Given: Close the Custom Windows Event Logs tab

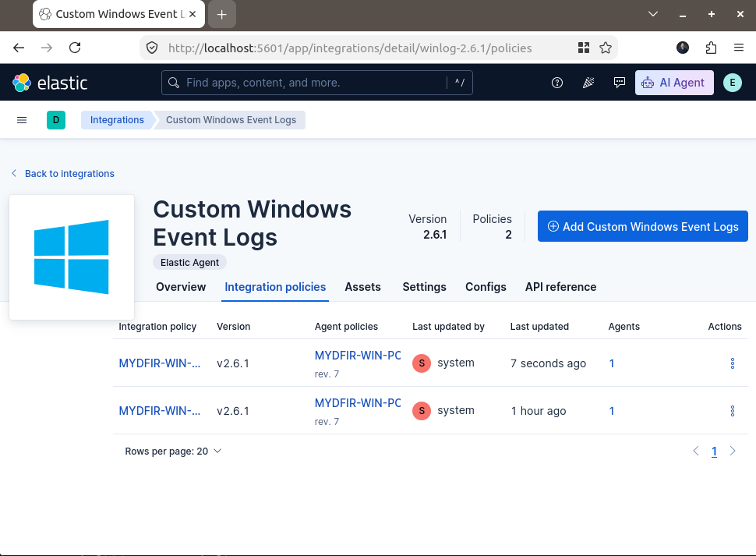Looking at the screenshot, I should (x=193, y=14).
